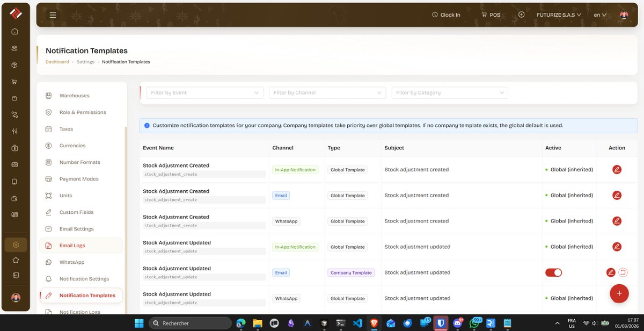Open the POS button in header
This screenshot has width=644, height=331.
tap(491, 15)
